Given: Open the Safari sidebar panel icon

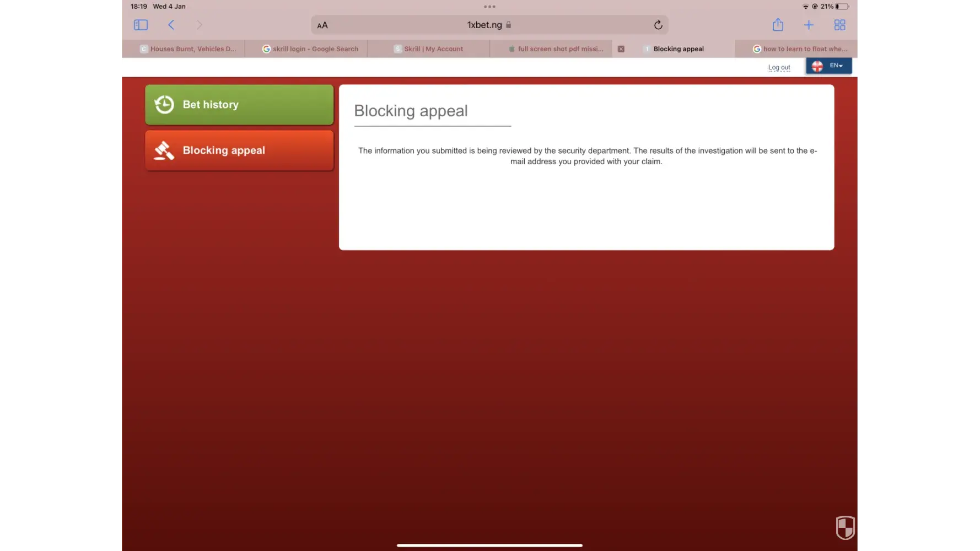Looking at the screenshot, I should [141, 25].
